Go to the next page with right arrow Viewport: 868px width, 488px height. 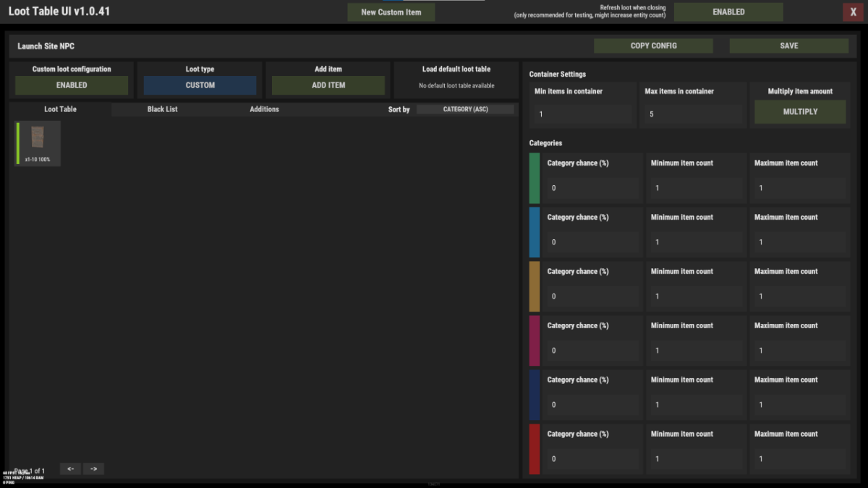click(x=94, y=469)
